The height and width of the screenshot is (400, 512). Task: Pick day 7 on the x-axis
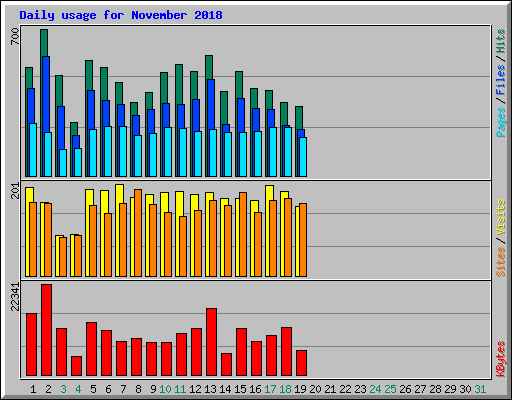click(x=123, y=389)
